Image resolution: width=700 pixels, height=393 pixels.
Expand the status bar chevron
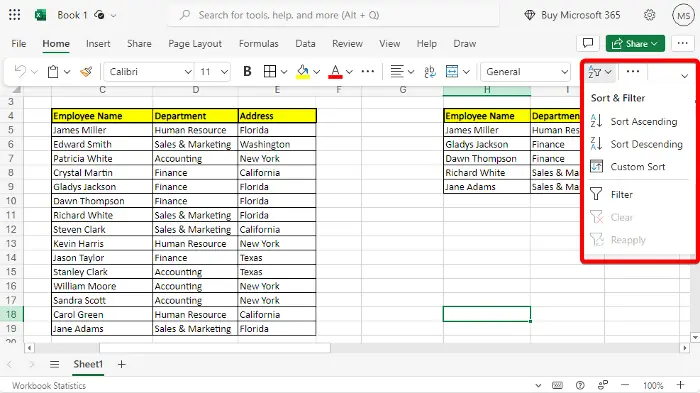pyautogui.click(x=538, y=385)
